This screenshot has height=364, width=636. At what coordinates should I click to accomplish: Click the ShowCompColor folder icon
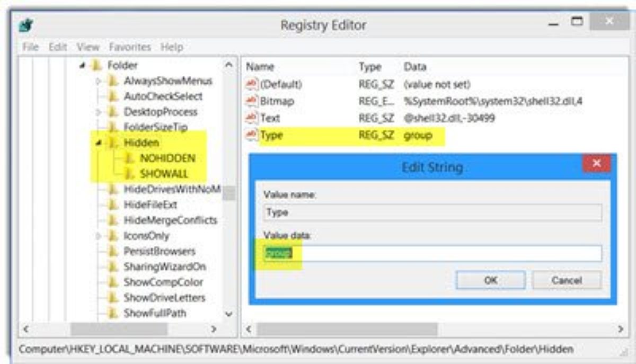coord(112,282)
